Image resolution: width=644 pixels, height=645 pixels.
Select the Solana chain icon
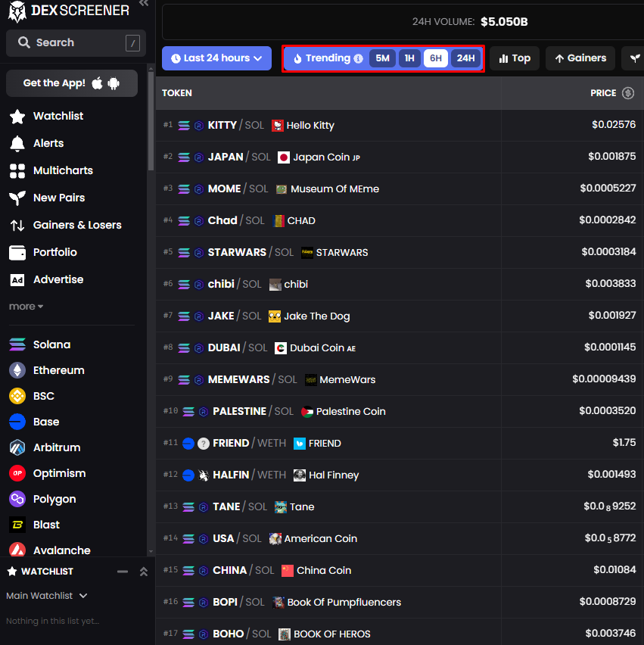[x=16, y=344]
